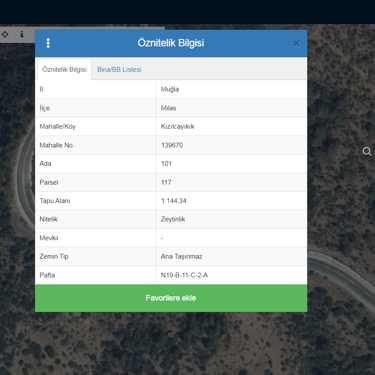Switch to Bina/BB Listesi tab
The height and width of the screenshot is (375, 375).
point(119,69)
